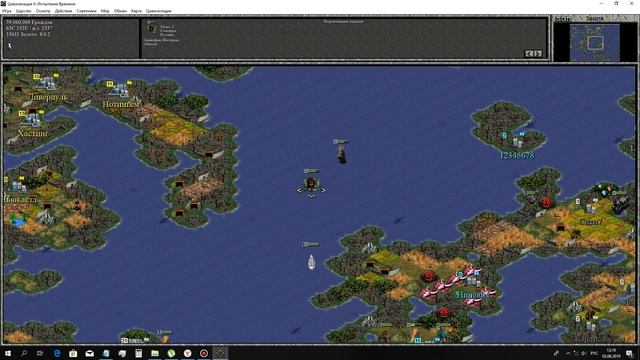This screenshot has height=360, width=640.
Task: Open Microsoft Store from taskbar
Action: [73, 353]
